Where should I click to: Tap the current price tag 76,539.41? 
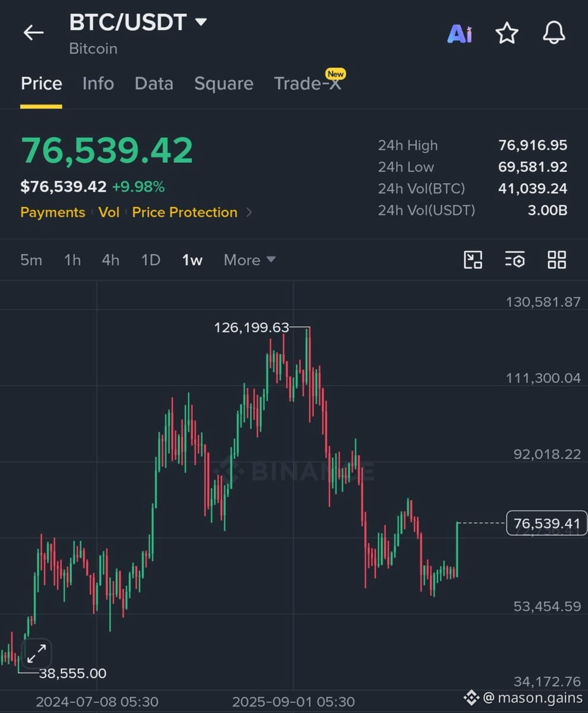tap(546, 523)
